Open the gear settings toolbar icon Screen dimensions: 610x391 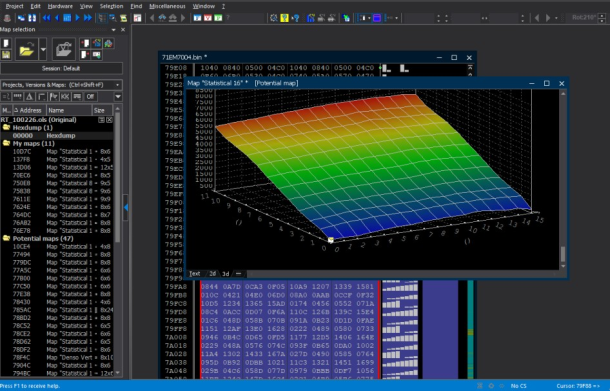(x=274, y=18)
